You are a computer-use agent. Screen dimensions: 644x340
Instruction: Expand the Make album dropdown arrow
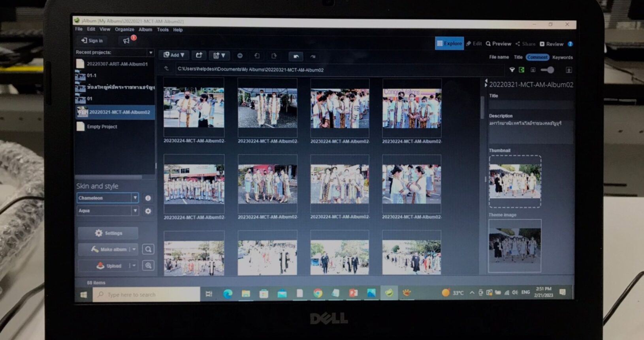tap(134, 249)
